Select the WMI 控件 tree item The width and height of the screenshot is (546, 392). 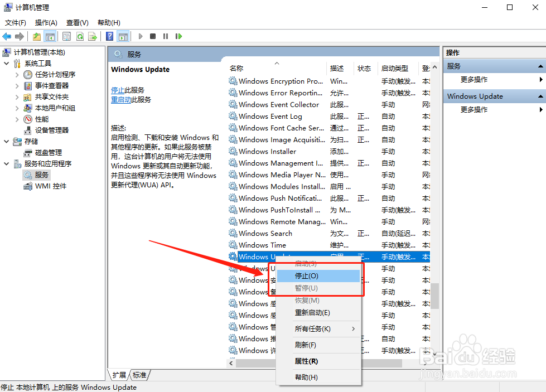tap(51, 186)
